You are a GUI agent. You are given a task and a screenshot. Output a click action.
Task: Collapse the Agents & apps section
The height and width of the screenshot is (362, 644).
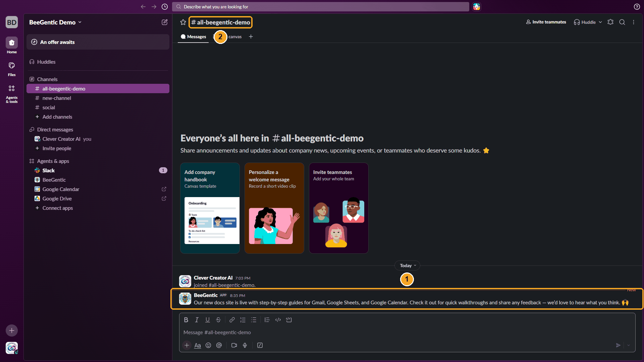point(53,161)
